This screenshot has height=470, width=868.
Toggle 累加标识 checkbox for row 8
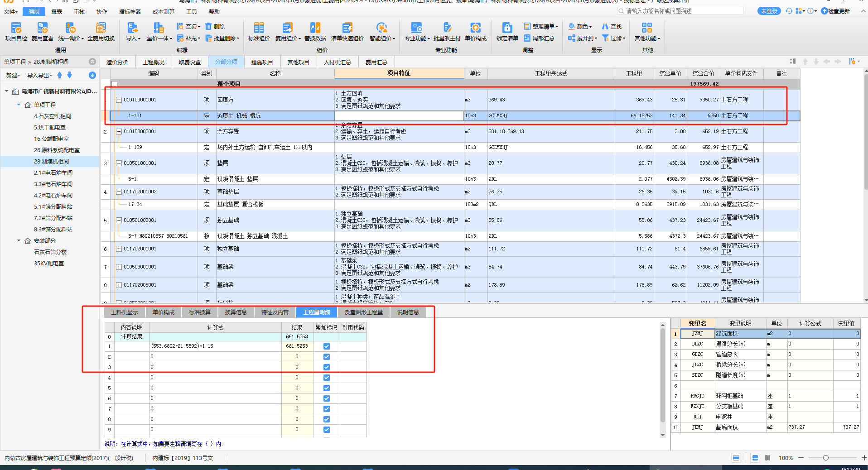coord(326,419)
